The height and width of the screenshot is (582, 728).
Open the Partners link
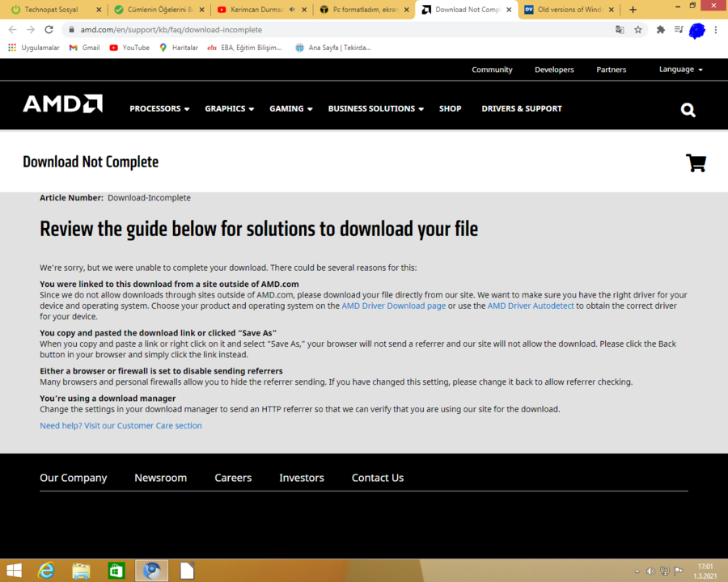611,70
